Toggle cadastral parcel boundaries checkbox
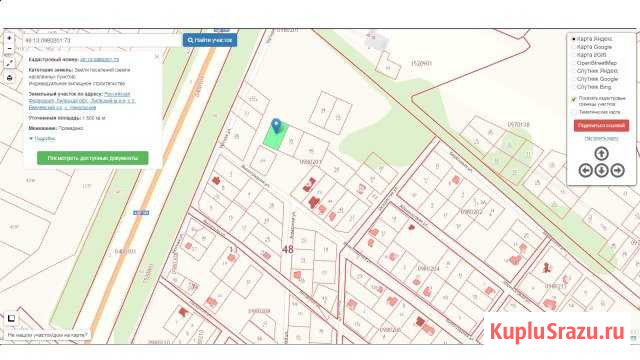 [x=573, y=99]
